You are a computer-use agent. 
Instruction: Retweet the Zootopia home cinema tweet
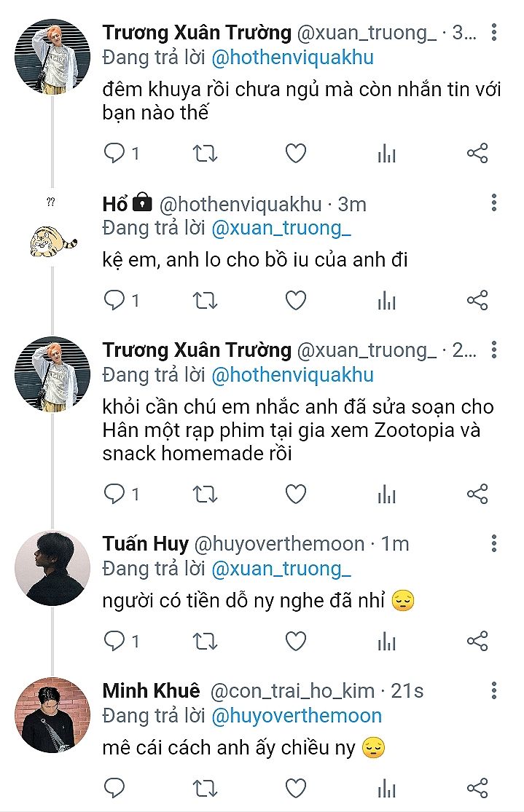click(x=205, y=494)
